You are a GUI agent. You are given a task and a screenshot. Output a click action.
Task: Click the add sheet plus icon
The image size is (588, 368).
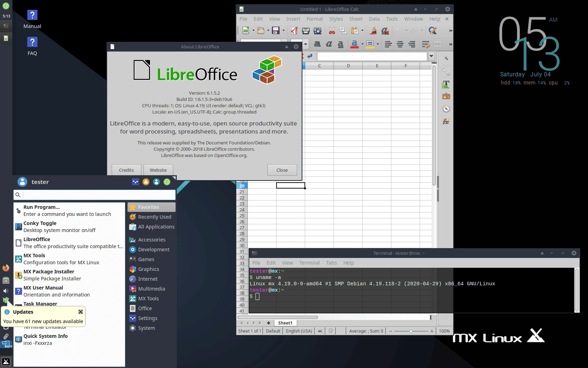point(268,323)
